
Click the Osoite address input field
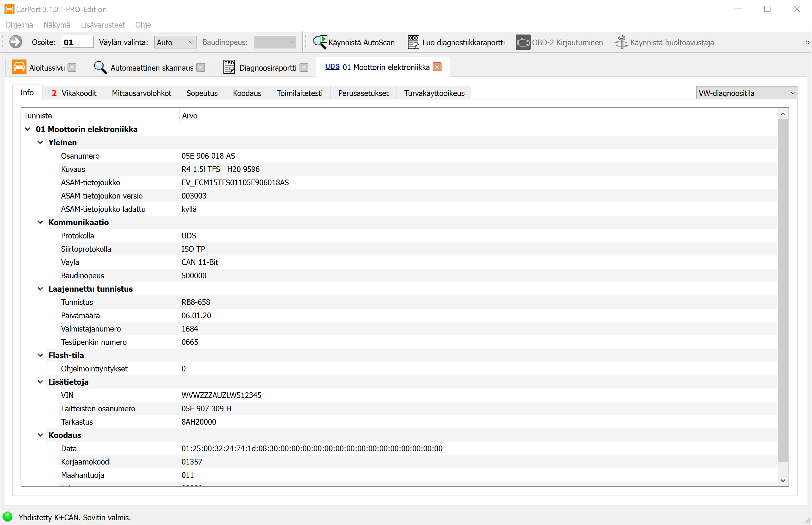[x=77, y=42]
